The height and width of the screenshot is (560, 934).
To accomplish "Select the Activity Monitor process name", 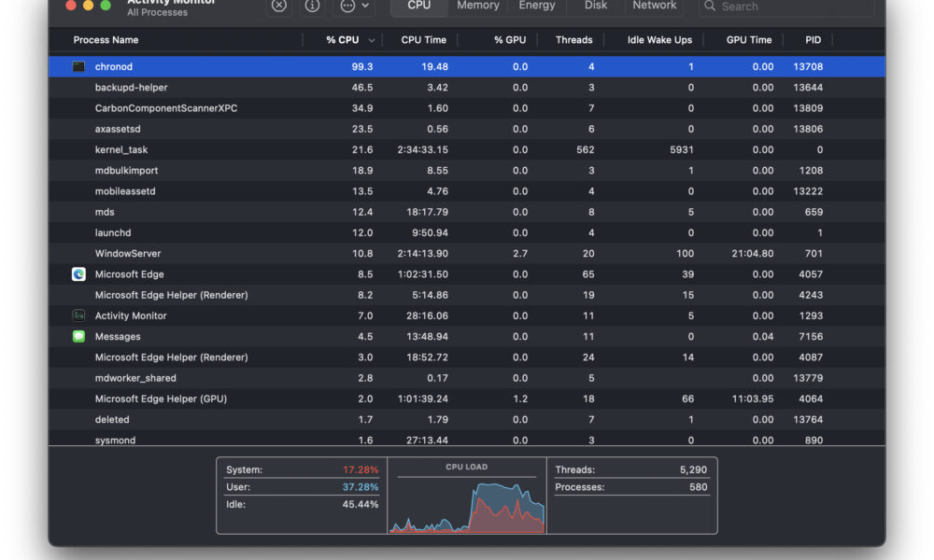I will click(x=131, y=316).
